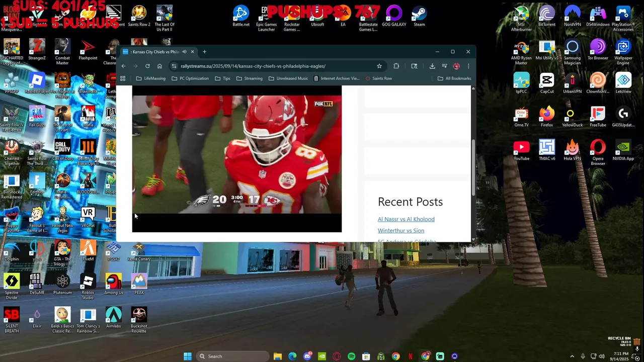Click the taskbar Search box
644x362 pixels.
tap(232, 356)
